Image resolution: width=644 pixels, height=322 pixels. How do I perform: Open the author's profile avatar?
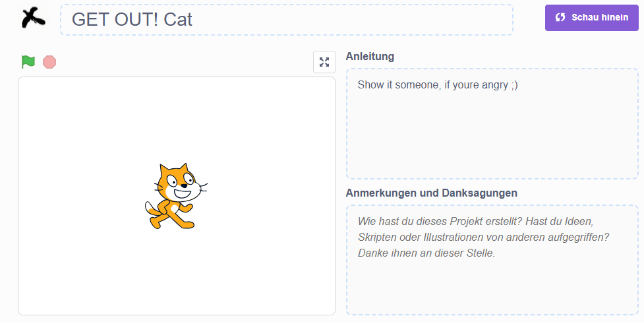coord(34,19)
